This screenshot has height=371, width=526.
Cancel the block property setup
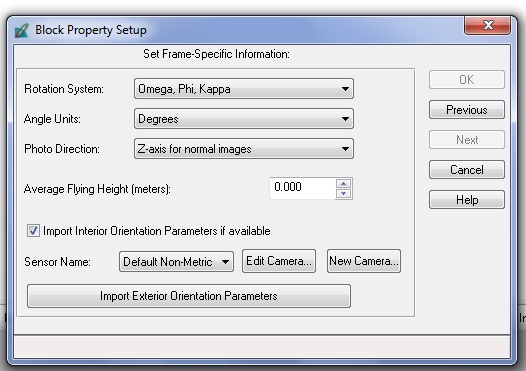(x=467, y=170)
